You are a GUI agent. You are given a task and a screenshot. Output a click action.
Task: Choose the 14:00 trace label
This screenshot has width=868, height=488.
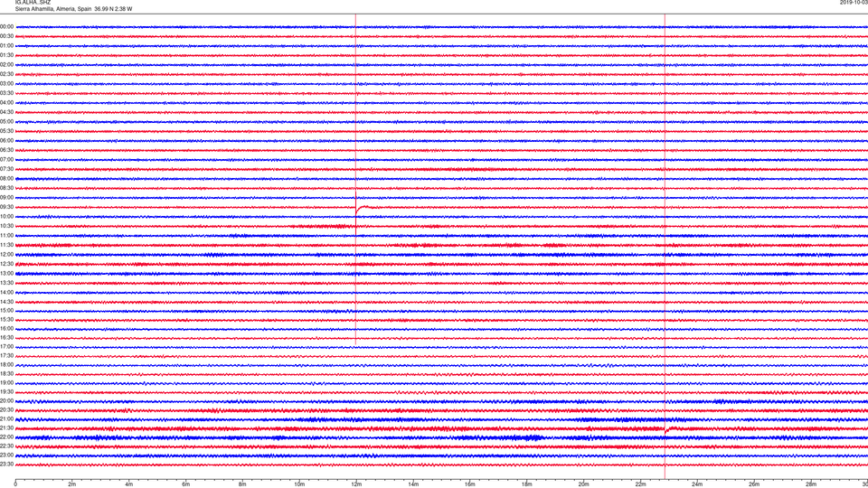coord(6,292)
